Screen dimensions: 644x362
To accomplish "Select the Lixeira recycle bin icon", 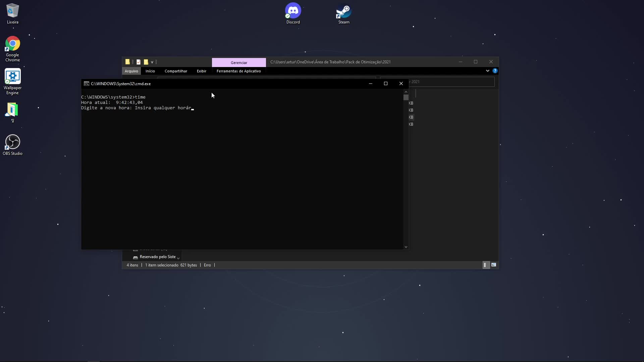I will (x=12, y=13).
